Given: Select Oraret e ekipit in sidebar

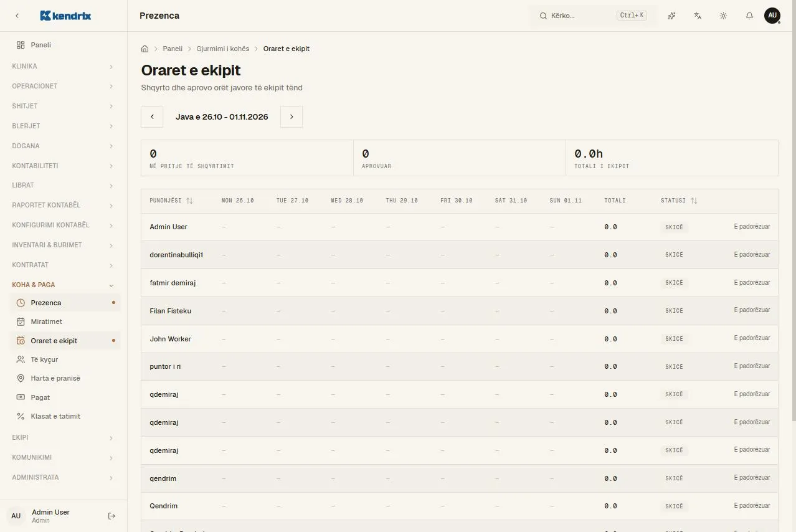Looking at the screenshot, I should tap(66, 341).
